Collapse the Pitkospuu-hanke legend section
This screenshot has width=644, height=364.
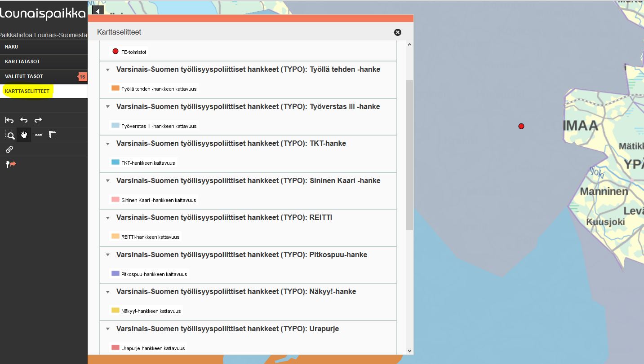(108, 255)
